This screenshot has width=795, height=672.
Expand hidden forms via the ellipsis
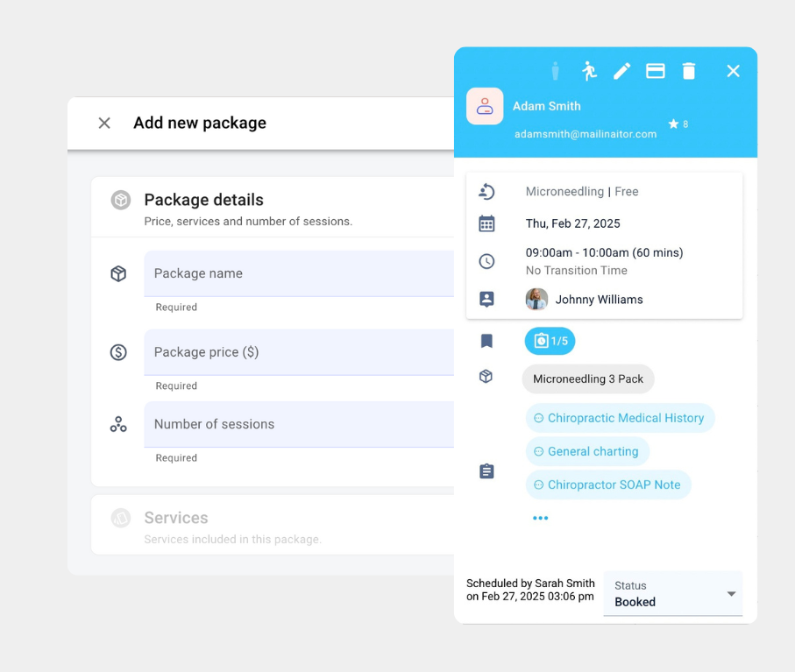tap(541, 517)
